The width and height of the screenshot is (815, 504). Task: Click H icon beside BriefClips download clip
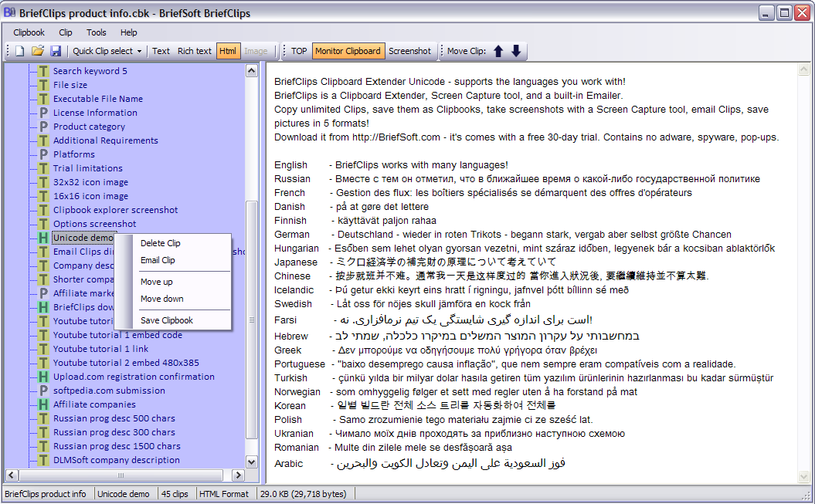tap(44, 307)
